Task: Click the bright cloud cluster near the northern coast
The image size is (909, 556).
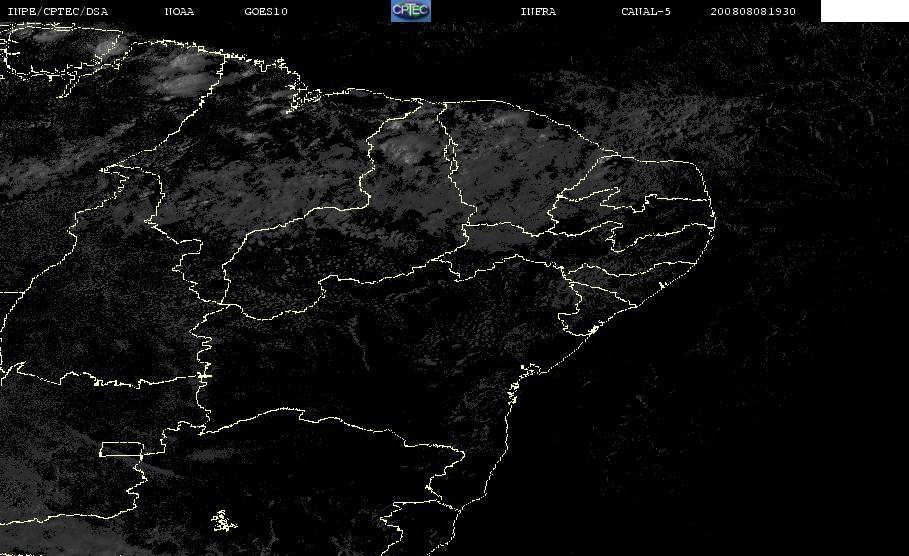Action: (x=181, y=76)
